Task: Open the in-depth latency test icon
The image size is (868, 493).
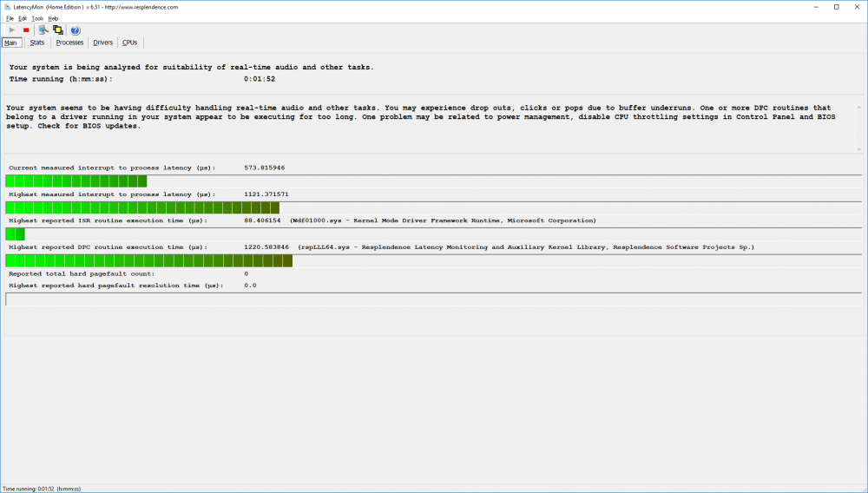Action: (43, 30)
